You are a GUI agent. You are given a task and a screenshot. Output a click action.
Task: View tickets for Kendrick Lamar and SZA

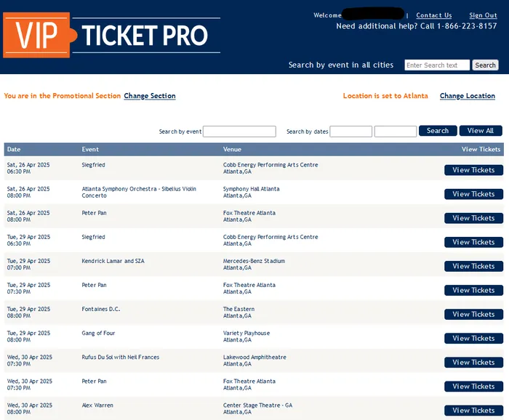coord(473,266)
